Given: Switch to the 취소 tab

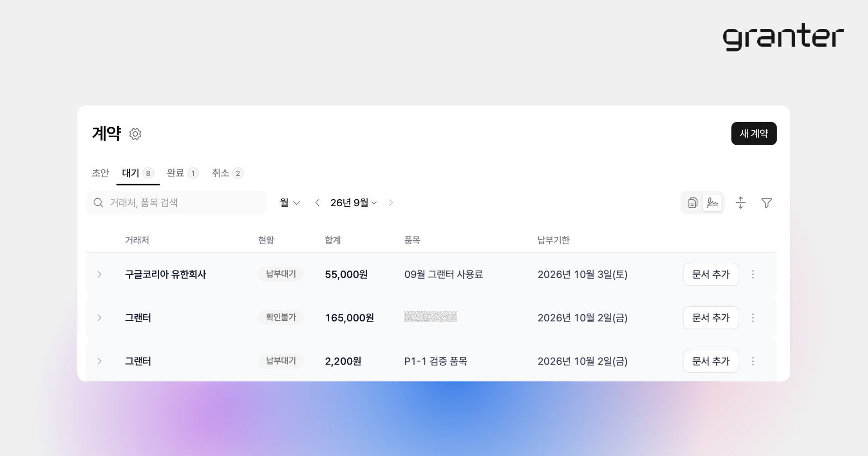Looking at the screenshot, I should pyautogui.click(x=227, y=173).
